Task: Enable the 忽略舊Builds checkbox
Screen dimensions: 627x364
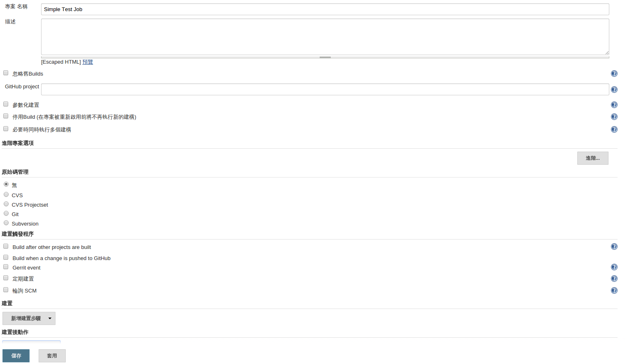Action: tap(6, 73)
